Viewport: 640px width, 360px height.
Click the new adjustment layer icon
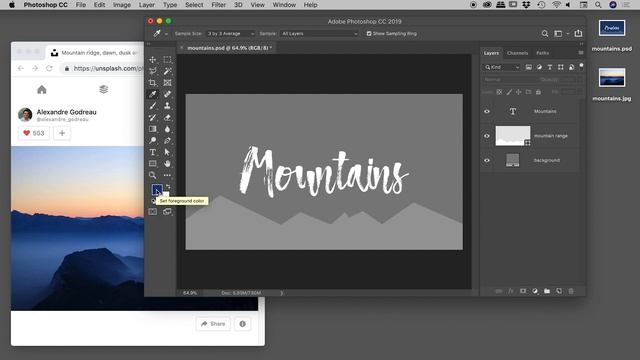535,291
